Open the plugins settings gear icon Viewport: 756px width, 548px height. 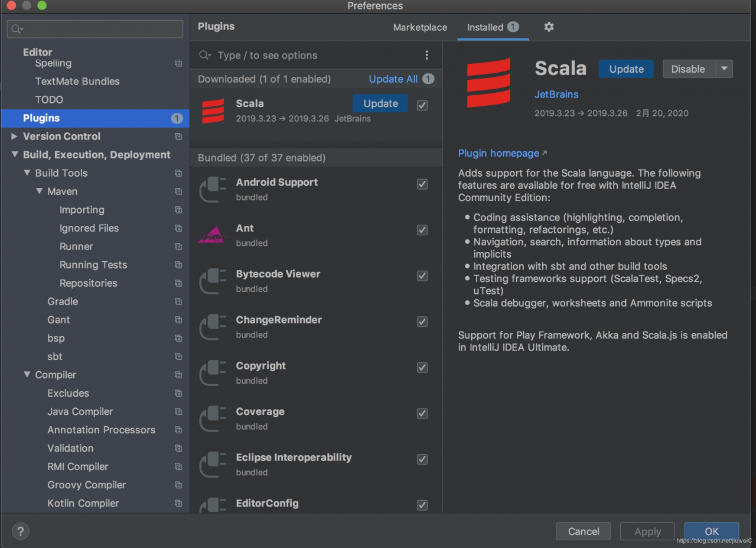(x=549, y=27)
